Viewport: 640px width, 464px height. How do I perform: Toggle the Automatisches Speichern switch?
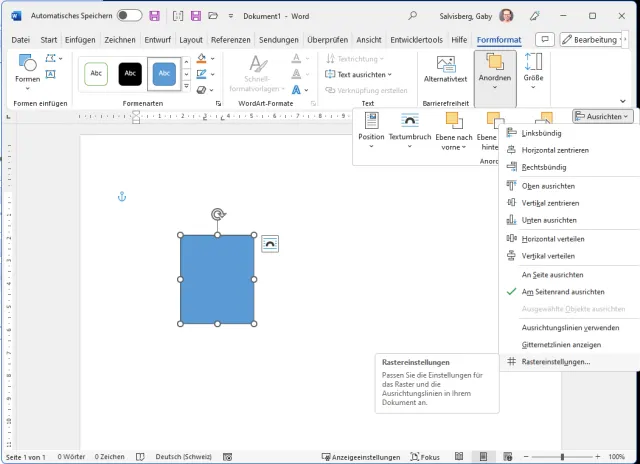click(x=130, y=16)
